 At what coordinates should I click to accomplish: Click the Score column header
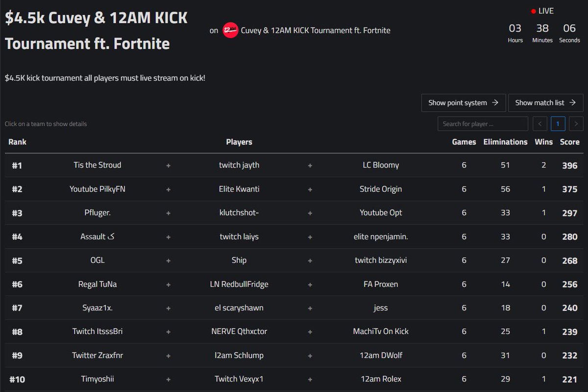tap(569, 142)
